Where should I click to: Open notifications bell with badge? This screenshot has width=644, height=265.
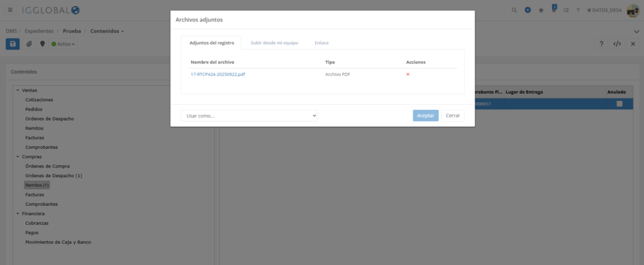pos(554,9)
